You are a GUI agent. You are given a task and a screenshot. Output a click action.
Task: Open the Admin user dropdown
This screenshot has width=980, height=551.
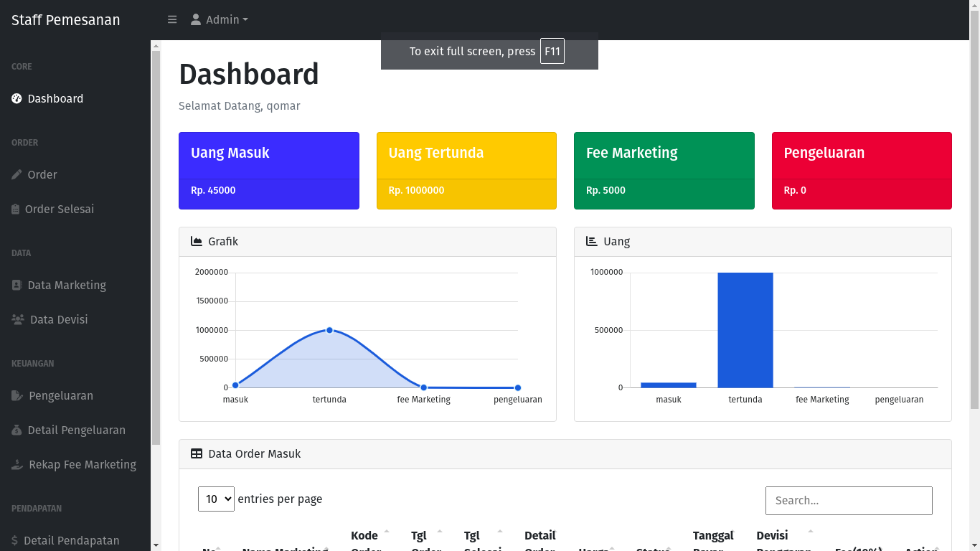point(220,20)
